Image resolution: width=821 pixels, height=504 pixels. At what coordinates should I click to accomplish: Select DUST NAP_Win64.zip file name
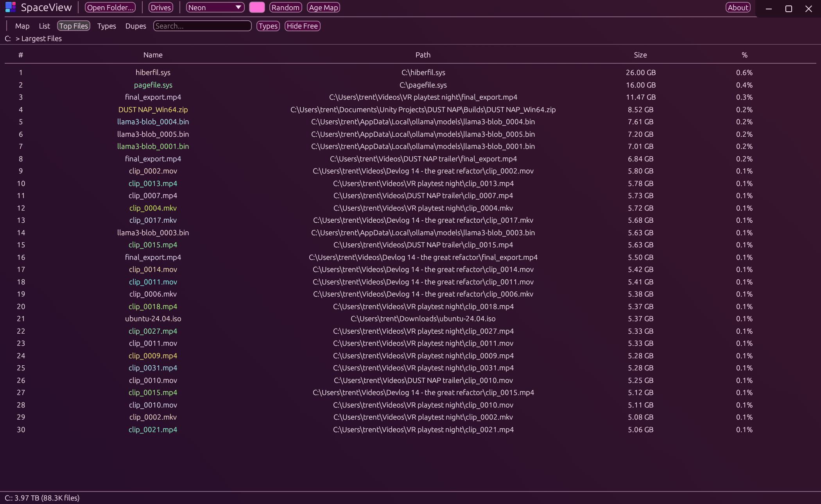coord(153,109)
